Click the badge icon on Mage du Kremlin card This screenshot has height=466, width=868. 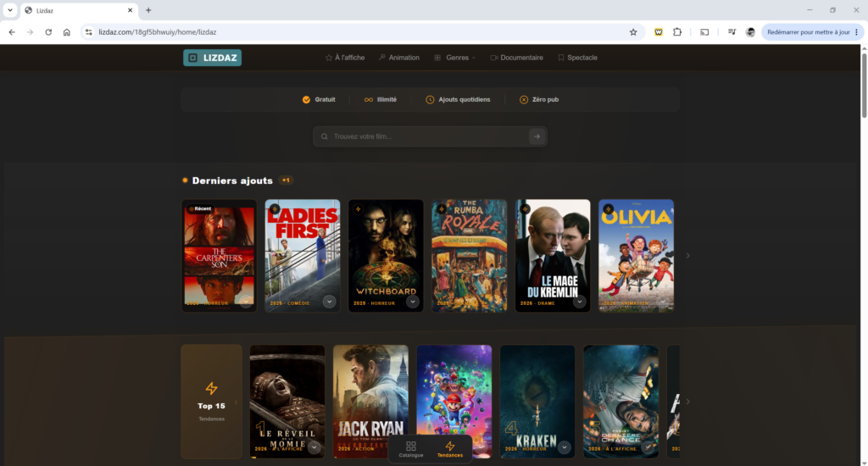pyautogui.click(x=525, y=209)
